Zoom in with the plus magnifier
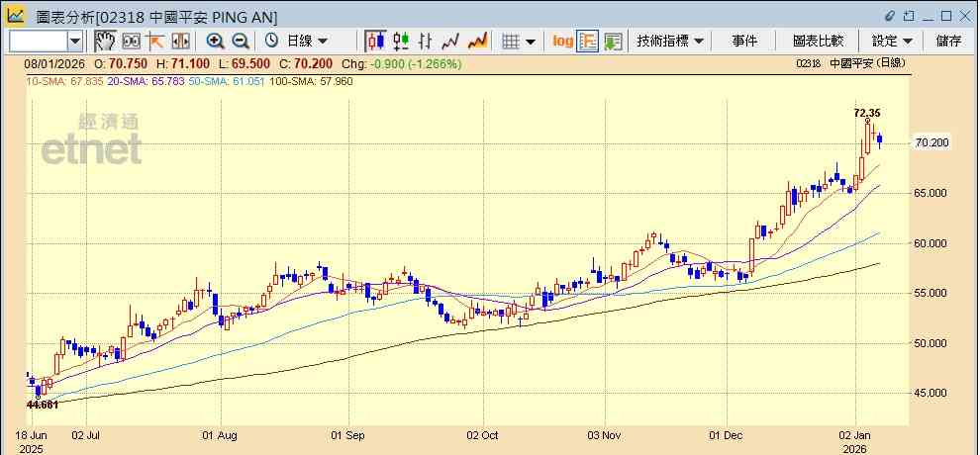This screenshot has width=980, height=455. coord(216,42)
